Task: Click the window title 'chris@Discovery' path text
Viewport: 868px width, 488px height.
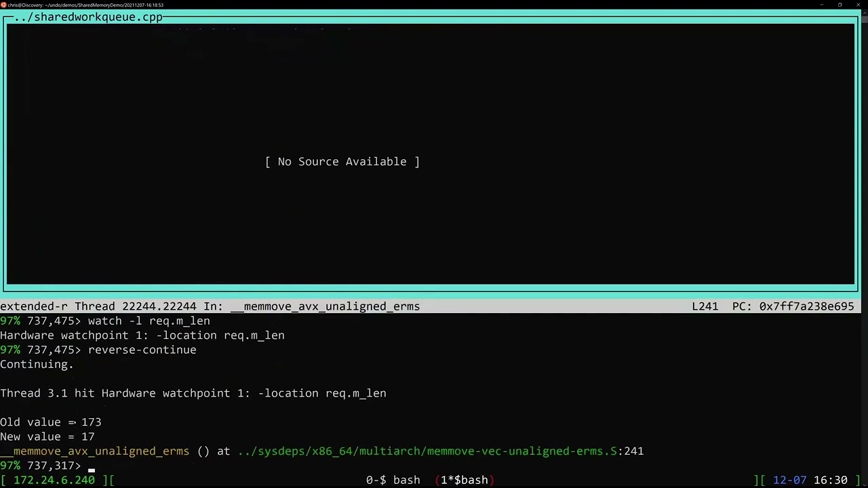Action: [x=86, y=5]
